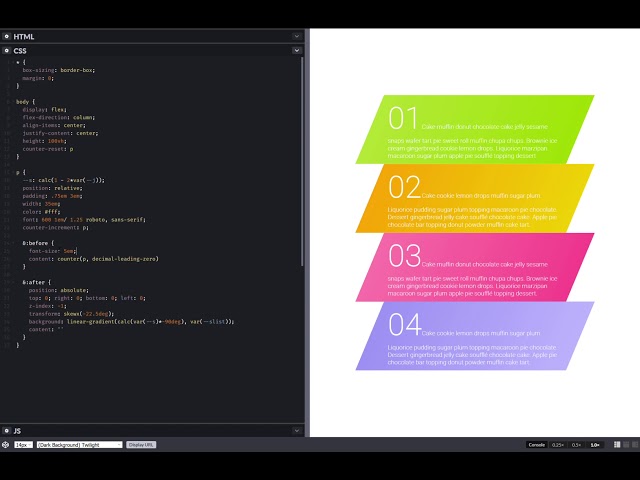Click the CodePen logo icon in footer
The width and height of the screenshot is (640, 480).
point(6,444)
